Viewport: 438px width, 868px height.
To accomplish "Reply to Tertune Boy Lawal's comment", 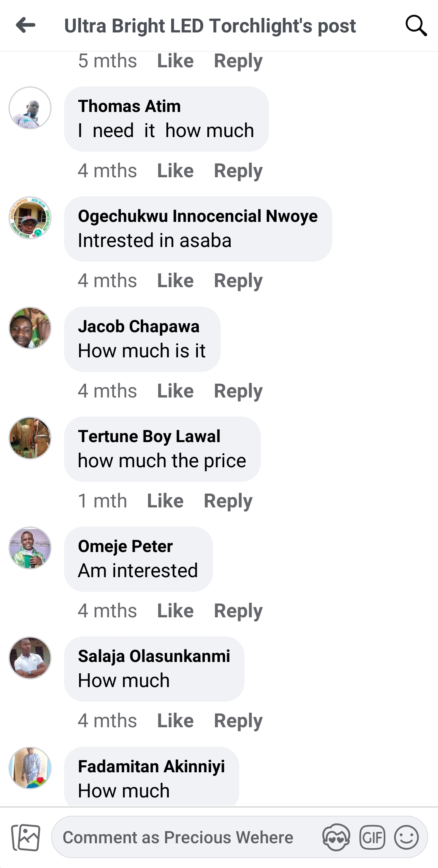I will [228, 501].
